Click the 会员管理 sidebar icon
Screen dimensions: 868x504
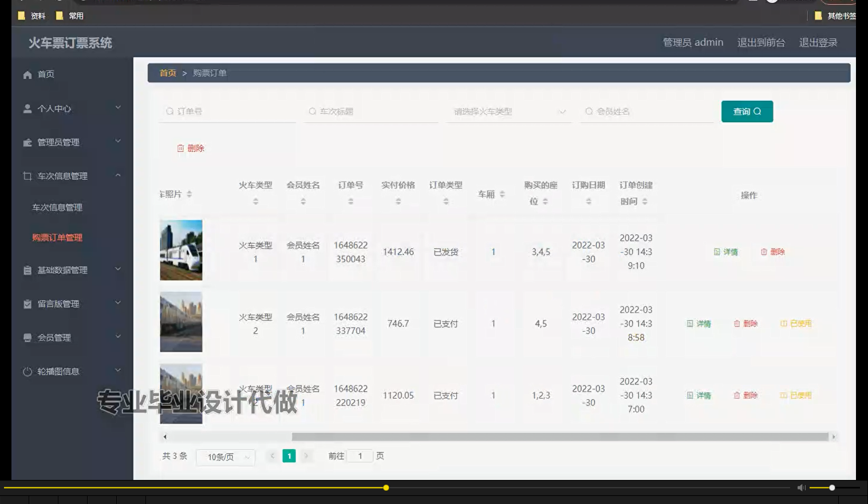point(27,338)
